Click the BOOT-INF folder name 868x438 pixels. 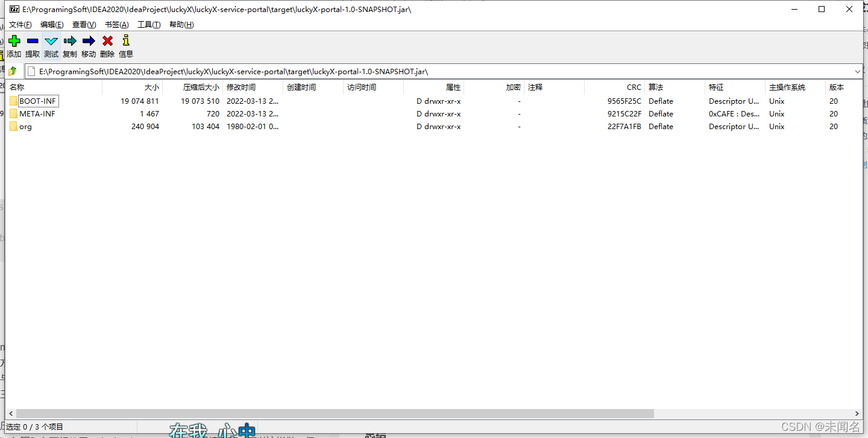tap(38, 101)
